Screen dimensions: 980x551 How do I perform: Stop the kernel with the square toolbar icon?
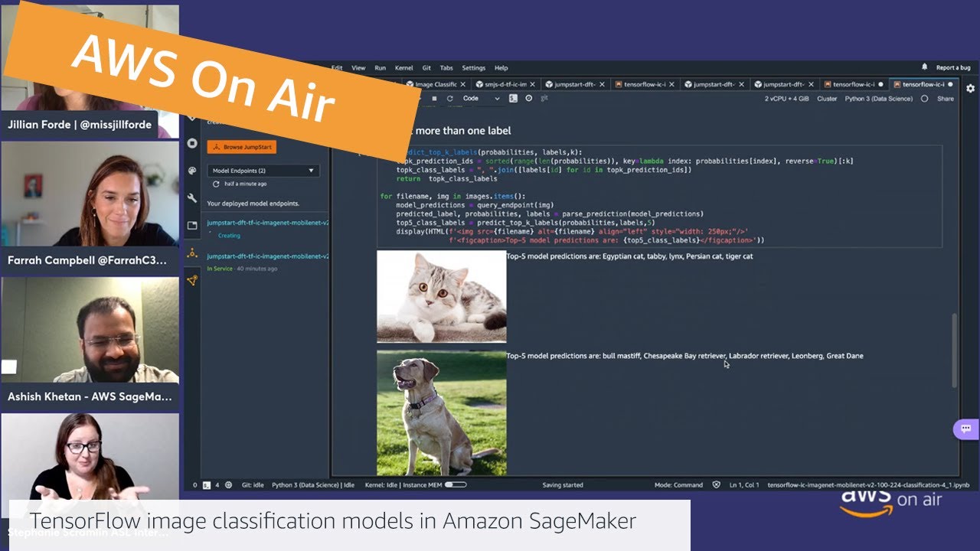pos(434,99)
